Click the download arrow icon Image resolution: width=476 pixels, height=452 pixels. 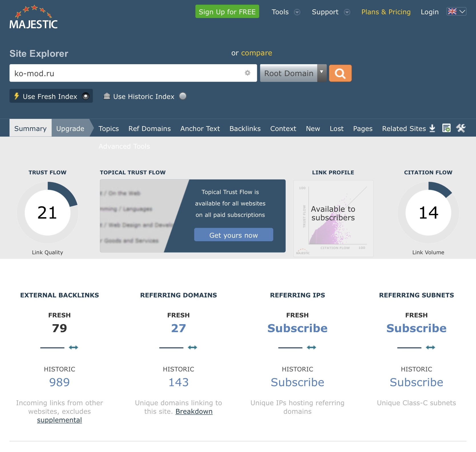point(432,128)
